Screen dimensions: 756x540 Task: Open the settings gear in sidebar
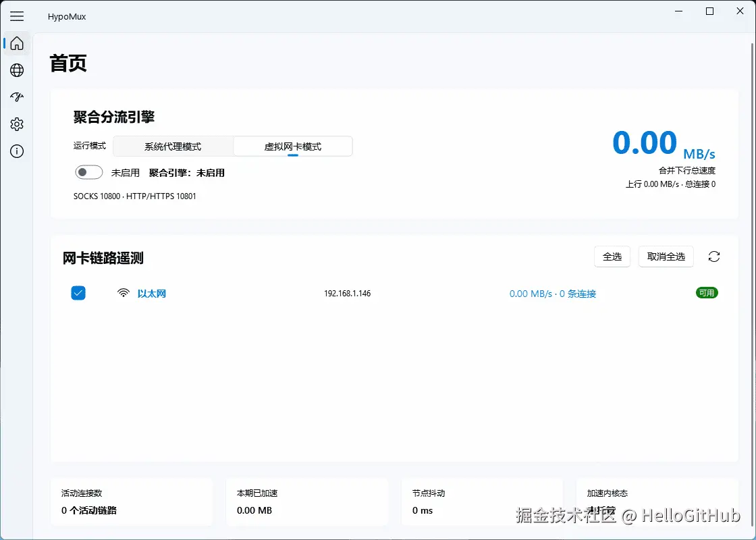pyautogui.click(x=17, y=124)
